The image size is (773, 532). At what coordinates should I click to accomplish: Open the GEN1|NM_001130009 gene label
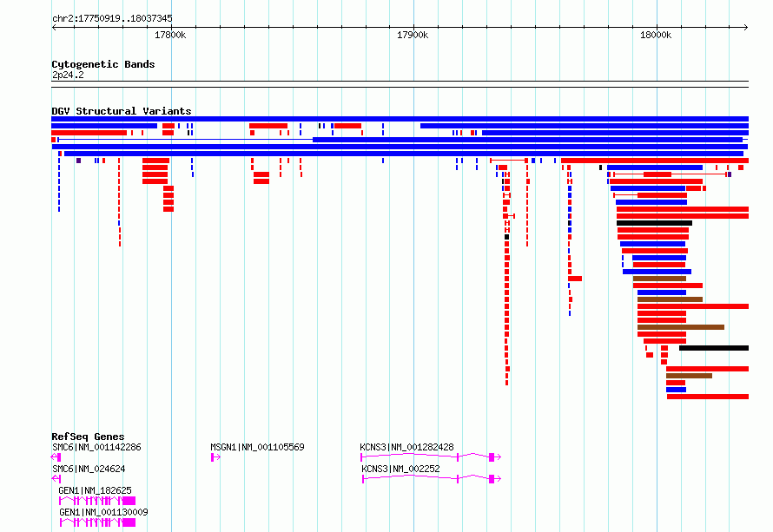[103, 512]
